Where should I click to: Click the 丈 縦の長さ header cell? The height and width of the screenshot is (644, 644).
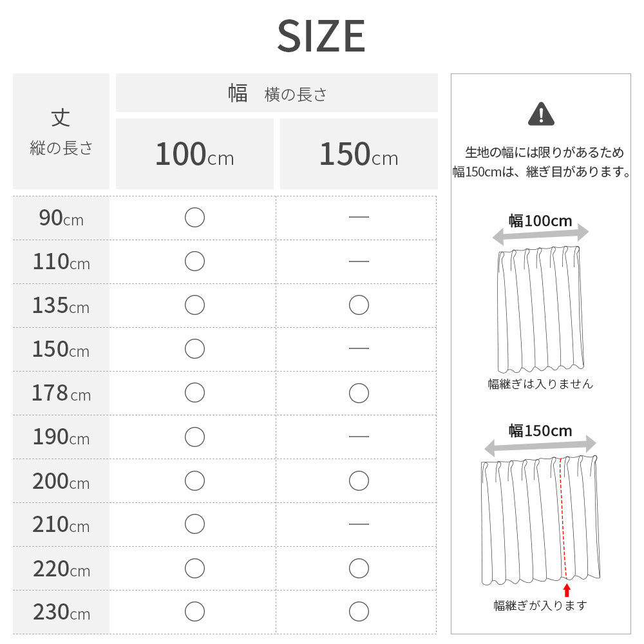tap(61, 131)
